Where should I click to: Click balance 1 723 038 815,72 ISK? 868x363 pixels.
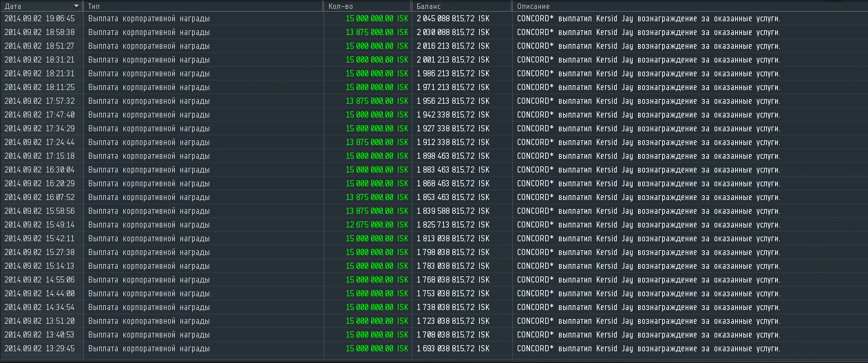(x=453, y=321)
